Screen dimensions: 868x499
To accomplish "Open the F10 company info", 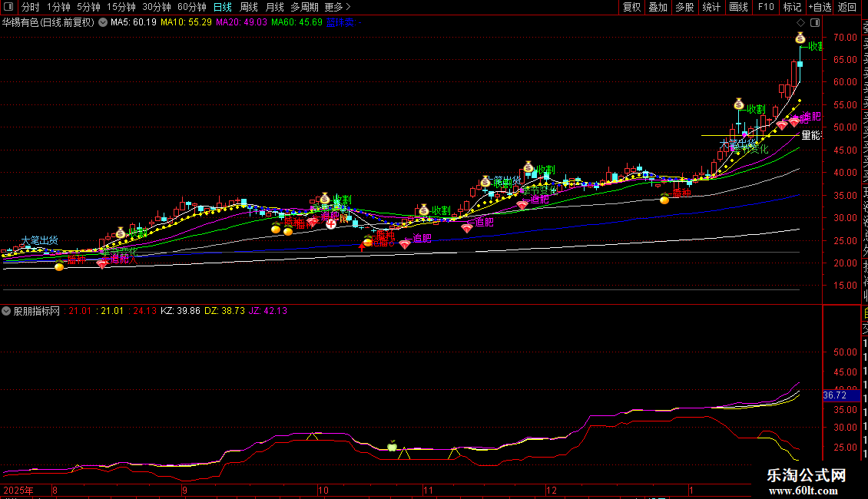I will coord(766,7).
